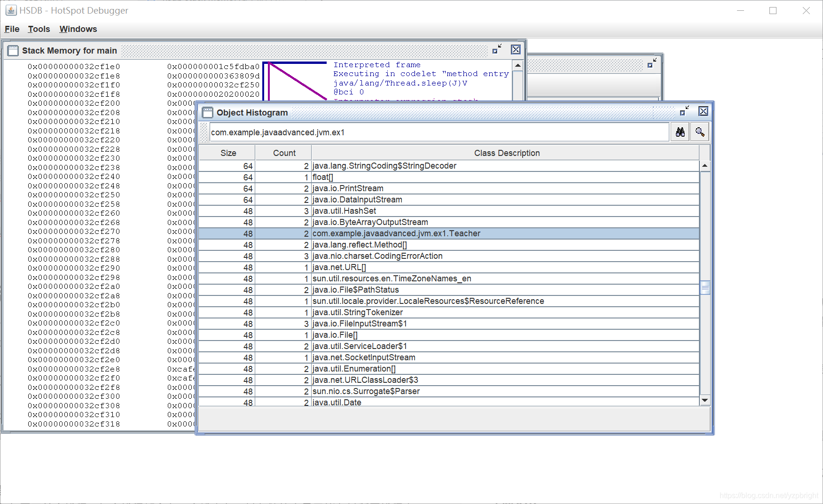Select java.util.ServiceLoader$1 row
The width and height of the screenshot is (823, 504).
coord(449,346)
